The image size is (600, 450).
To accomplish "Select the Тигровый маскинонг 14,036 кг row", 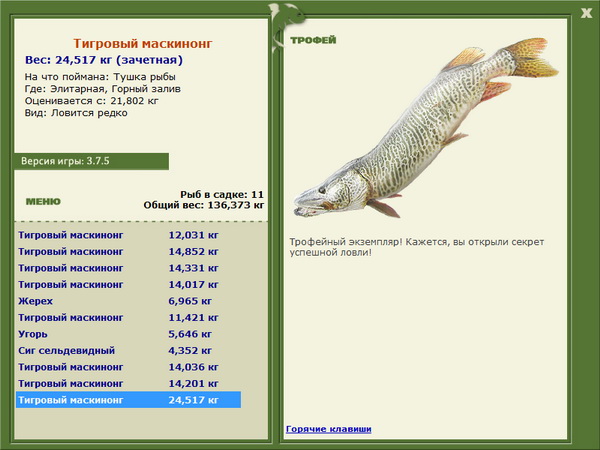I will point(128,367).
